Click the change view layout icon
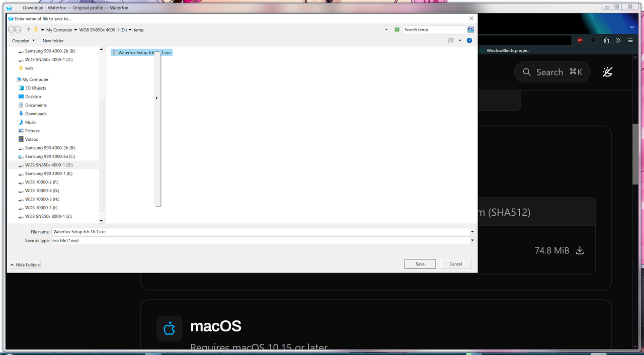Screen dimensions: 644x355 tap(451, 41)
